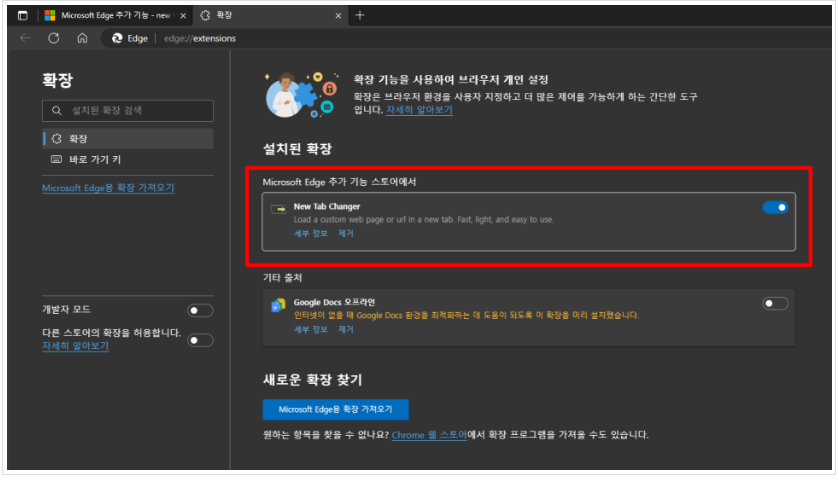Open sidebar Microsoft Edge용 확장 가져오기 link
The height and width of the screenshot is (480, 839).
(x=108, y=188)
